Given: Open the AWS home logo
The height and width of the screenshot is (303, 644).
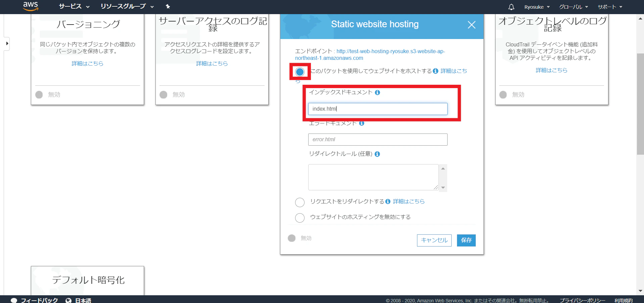Looking at the screenshot, I should pyautogui.click(x=31, y=6).
